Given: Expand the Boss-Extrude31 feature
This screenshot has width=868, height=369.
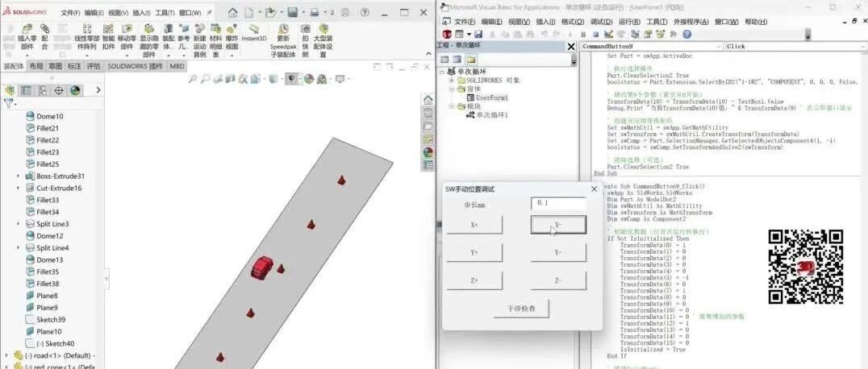Looking at the screenshot, I should click(x=19, y=176).
